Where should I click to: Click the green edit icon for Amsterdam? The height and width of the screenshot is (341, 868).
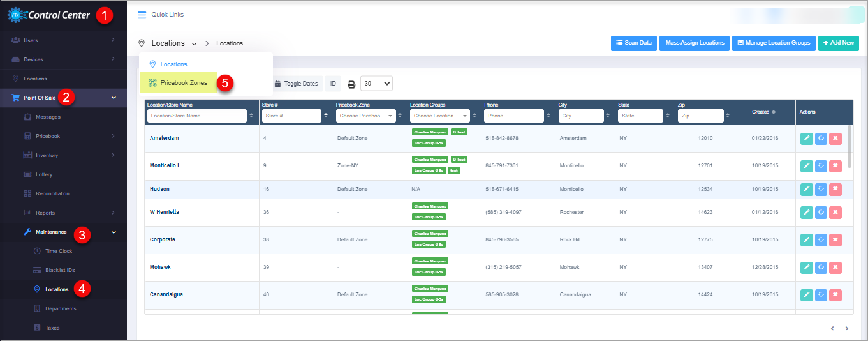(806, 139)
